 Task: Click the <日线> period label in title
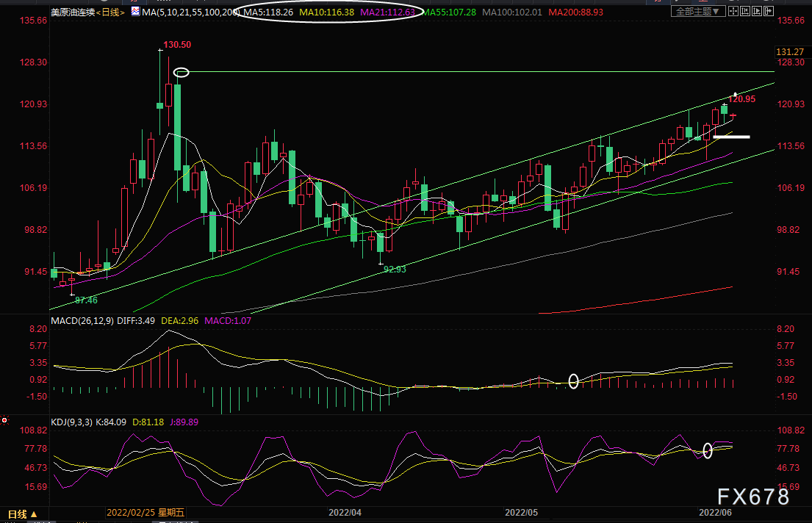(x=110, y=12)
